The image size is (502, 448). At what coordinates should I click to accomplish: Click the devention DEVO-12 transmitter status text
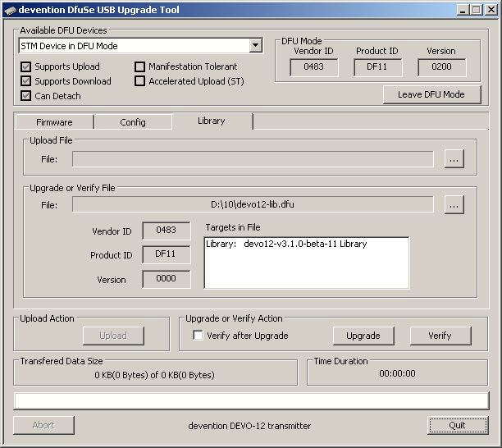pos(249,426)
